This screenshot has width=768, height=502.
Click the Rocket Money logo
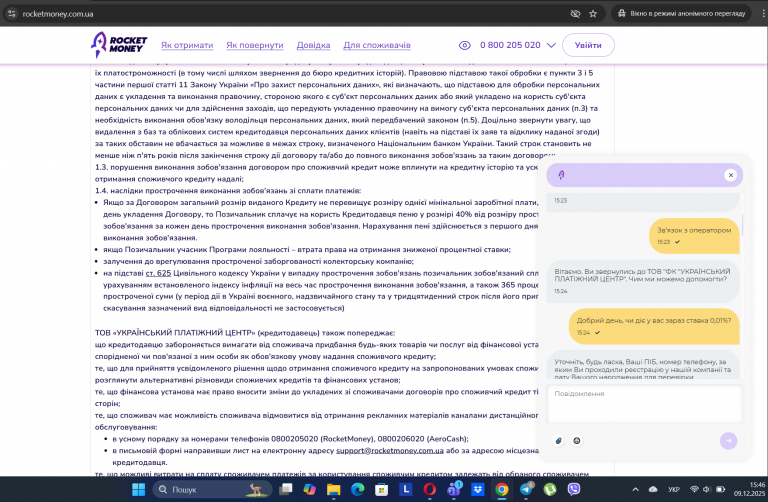click(x=119, y=45)
